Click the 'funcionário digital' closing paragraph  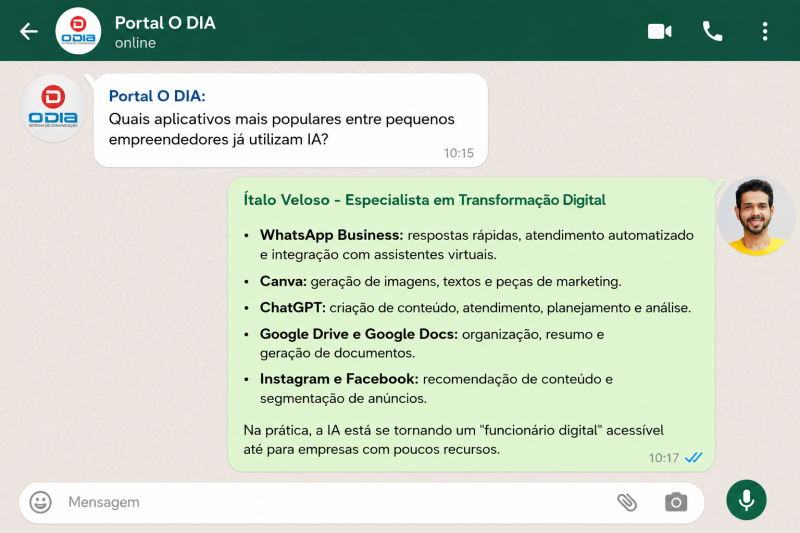454,440
